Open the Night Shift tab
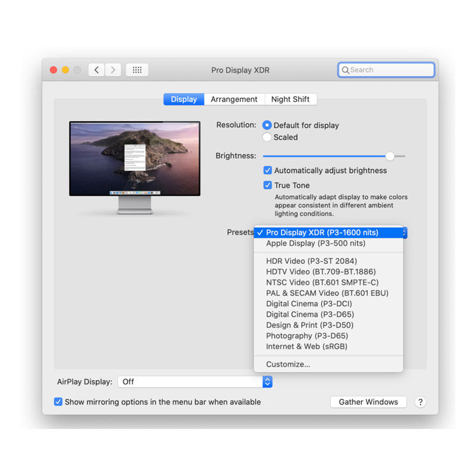 click(x=290, y=99)
